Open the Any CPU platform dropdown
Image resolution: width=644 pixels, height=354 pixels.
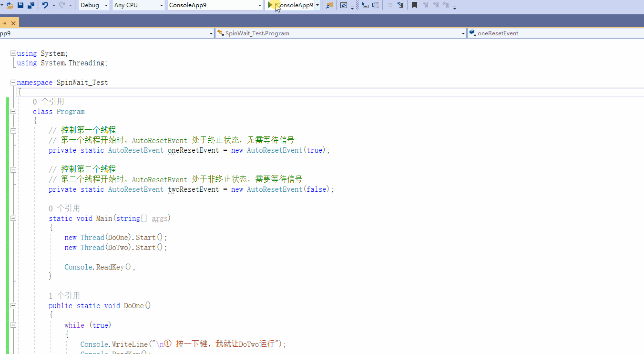pyautogui.click(x=139, y=5)
